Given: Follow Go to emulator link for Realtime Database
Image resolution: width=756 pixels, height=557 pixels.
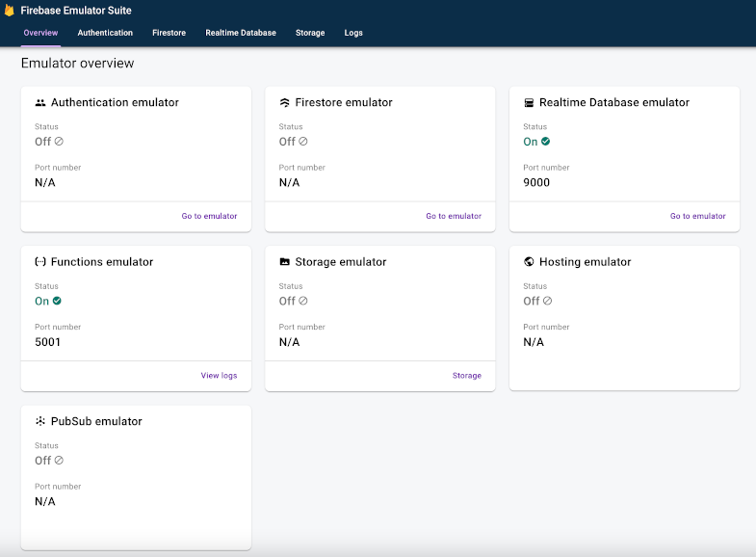Looking at the screenshot, I should [697, 216].
